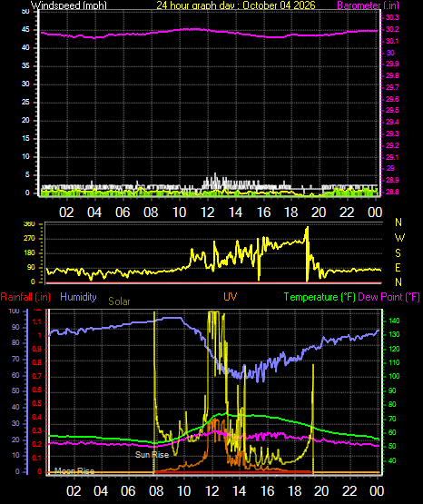
Task: Click the 'Rainfall (.in)' legend label
Action: tap(25, 297)
